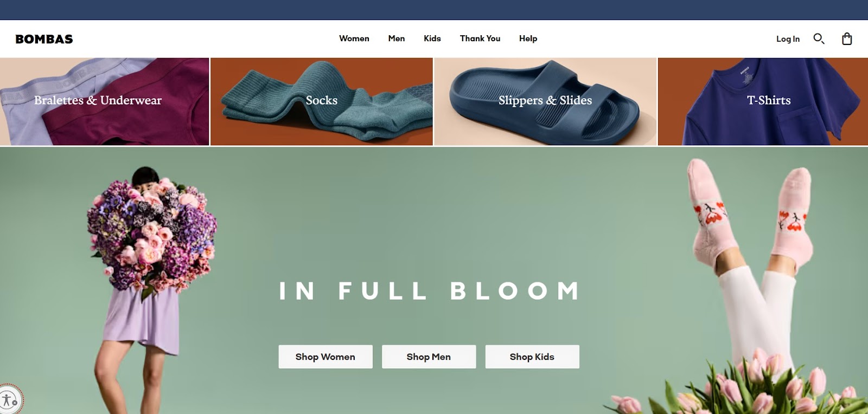Click the BOMBAS logo
The height and width of the screenshot is (414, 868).
tap(44, 39)
